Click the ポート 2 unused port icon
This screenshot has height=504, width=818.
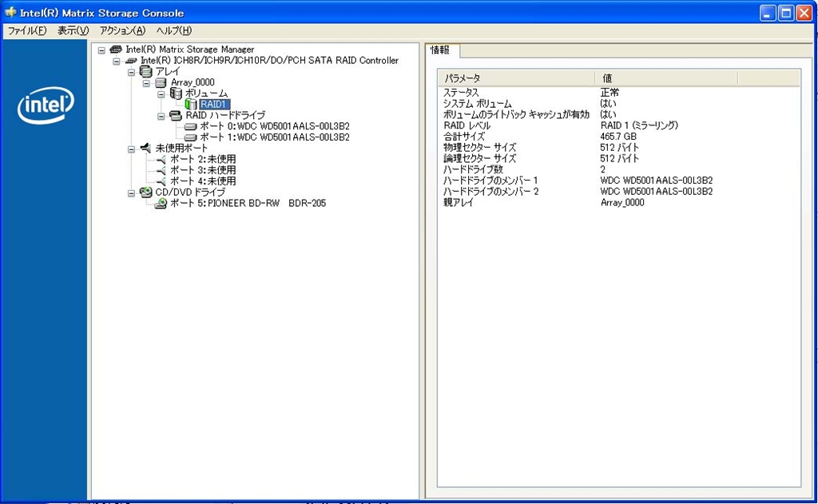click(161, 159)
